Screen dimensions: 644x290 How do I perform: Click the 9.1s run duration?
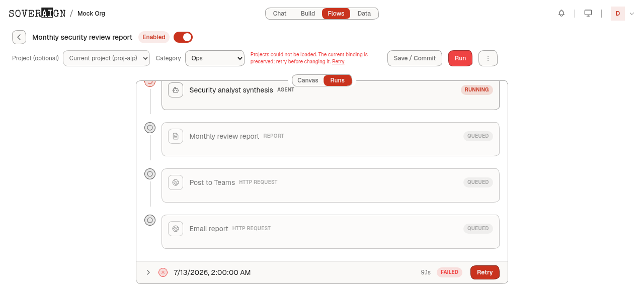tap(426, 272)
